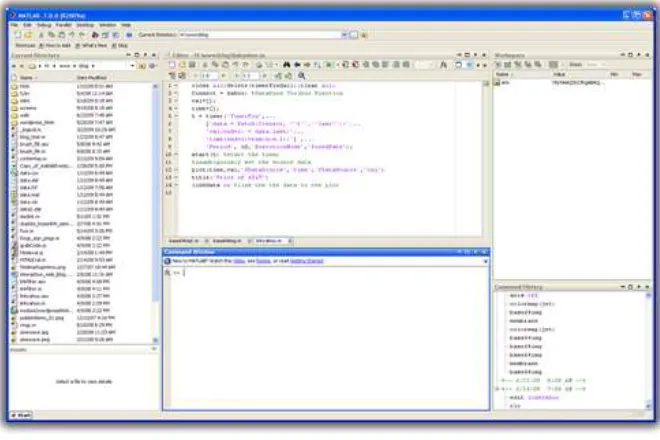This screenshot has height=440, width=660.
Task: Open the Desktop menu
Action: tap(85, 25)
